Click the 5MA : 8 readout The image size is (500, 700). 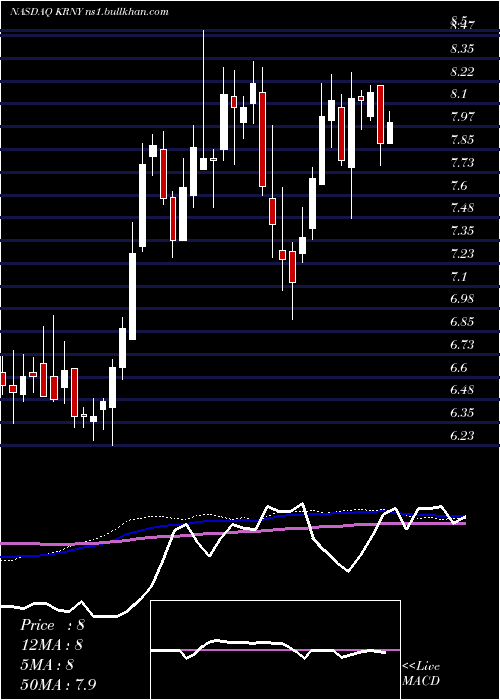(47, 665)
